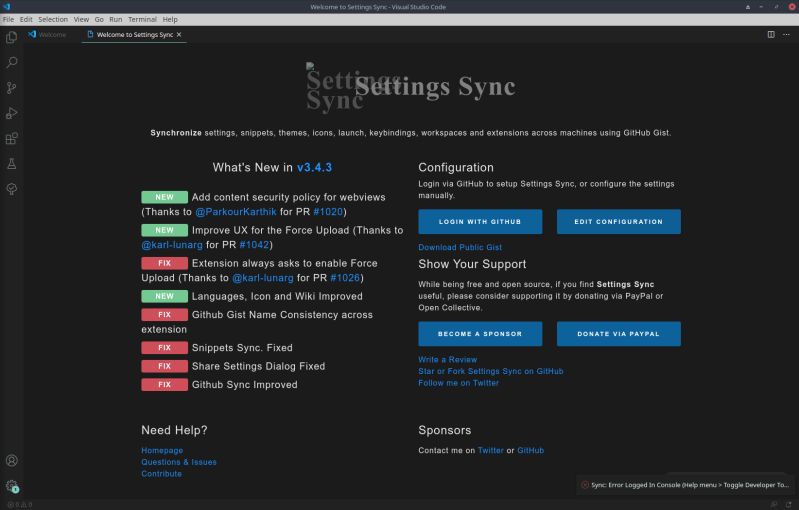Image resolution: width=799 pixels, height=510 pixels.
Task: Open the notifications bell in status bar
Action: 788,504
